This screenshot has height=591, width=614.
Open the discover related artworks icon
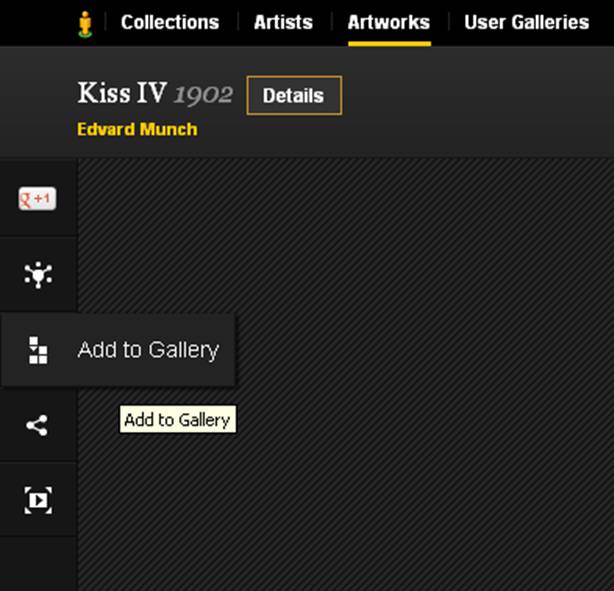tap(38, 275)
